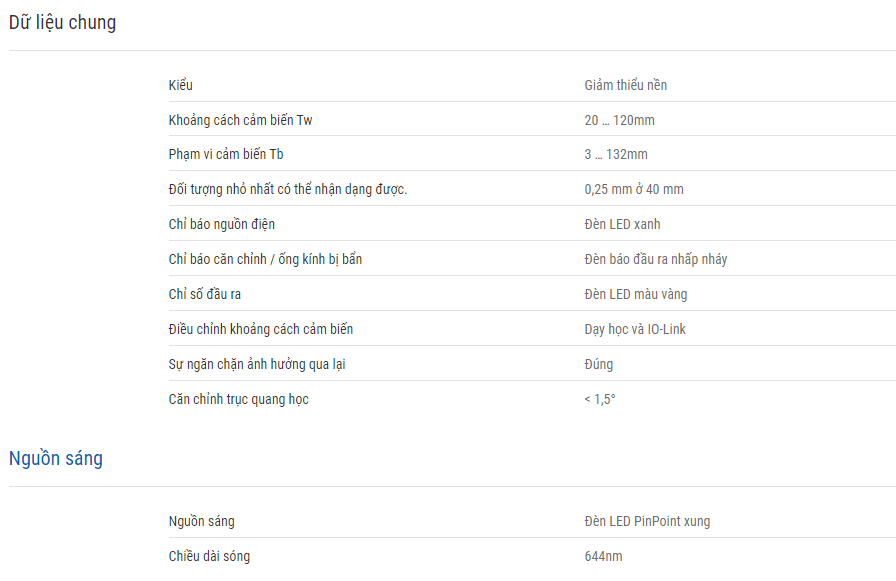The height and width of the screenshot is (581, 896).
Task: Click the value "3 ... 132mm"
Action: point(616,154)
